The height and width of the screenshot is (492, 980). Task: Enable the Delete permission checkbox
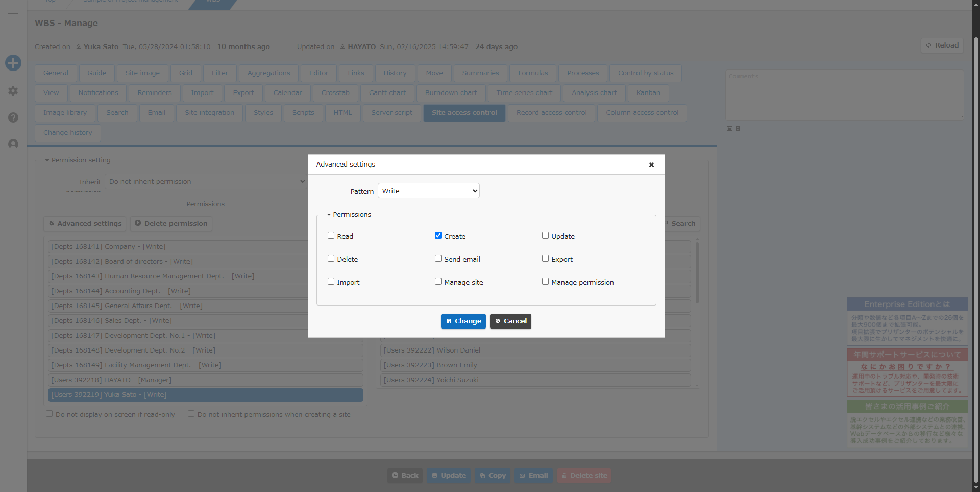tap(331, 259)
